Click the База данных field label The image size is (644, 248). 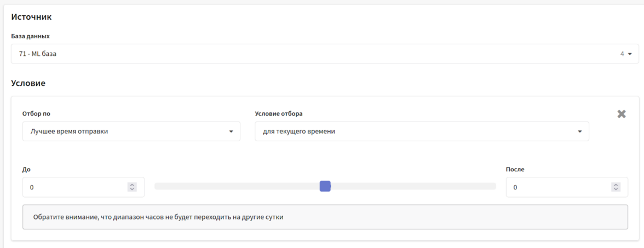click(x=31, y=36)
